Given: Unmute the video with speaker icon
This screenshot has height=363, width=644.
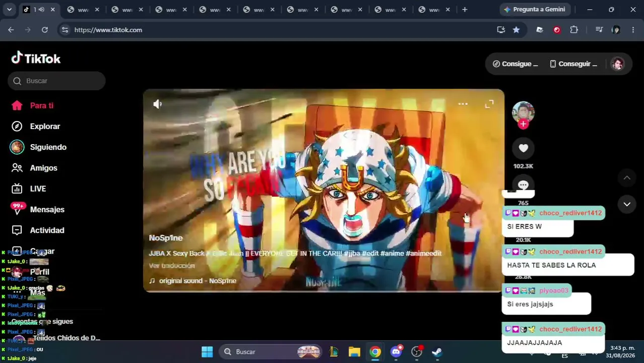Looking at the screenshot, I should click(157, 104).
